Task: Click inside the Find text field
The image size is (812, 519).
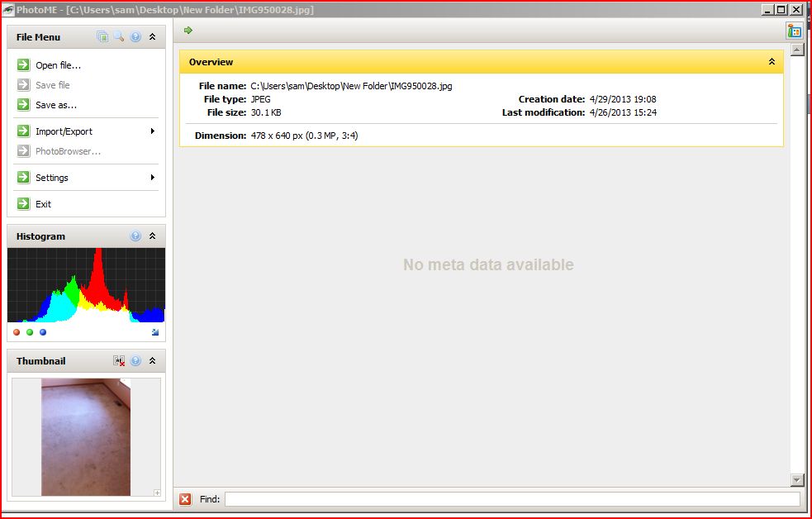Action: click(x=512, y=499)
